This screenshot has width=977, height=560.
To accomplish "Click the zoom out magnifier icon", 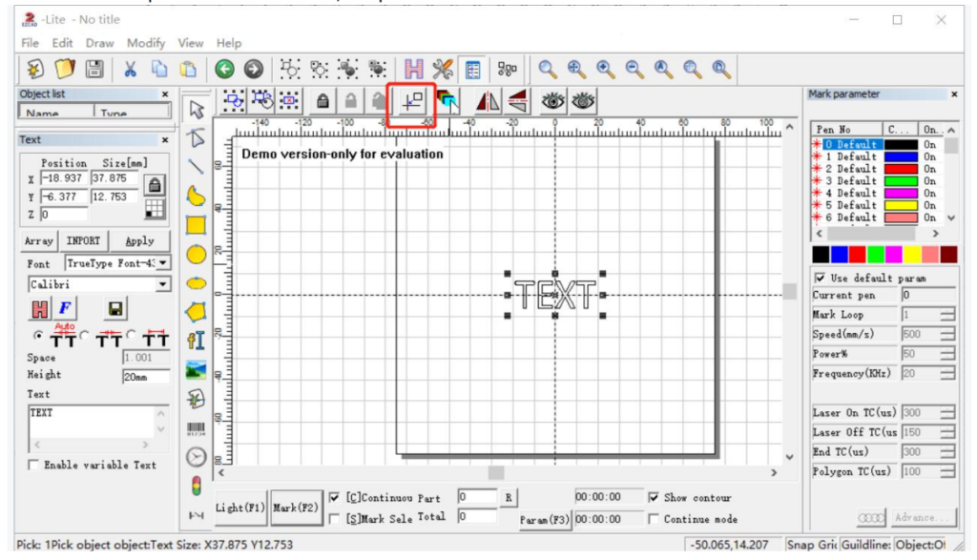I will click(x=634, y=69).
